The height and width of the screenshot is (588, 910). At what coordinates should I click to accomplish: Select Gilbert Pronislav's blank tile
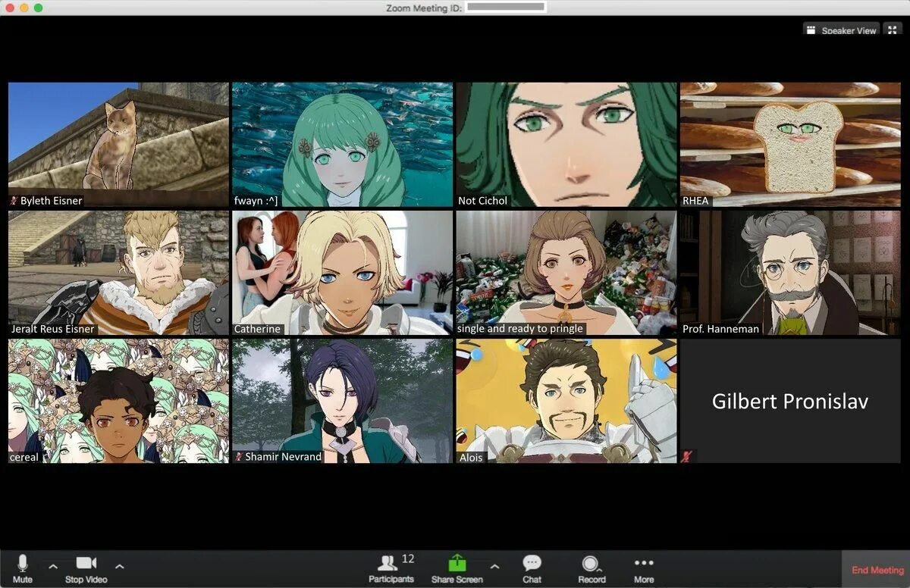pos(790,401)
